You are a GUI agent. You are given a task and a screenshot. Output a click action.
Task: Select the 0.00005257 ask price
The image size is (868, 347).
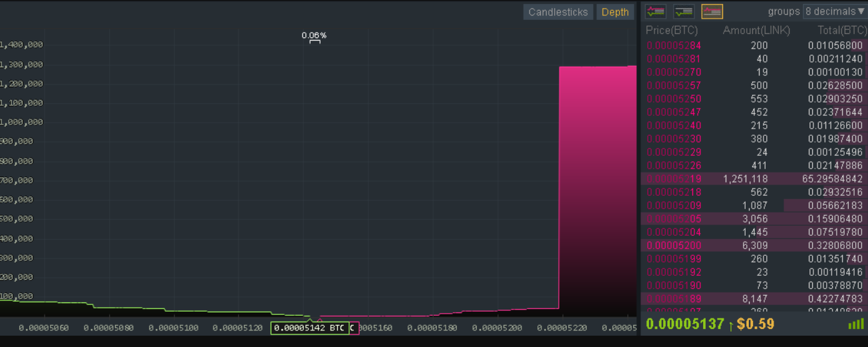click(674, 85)
